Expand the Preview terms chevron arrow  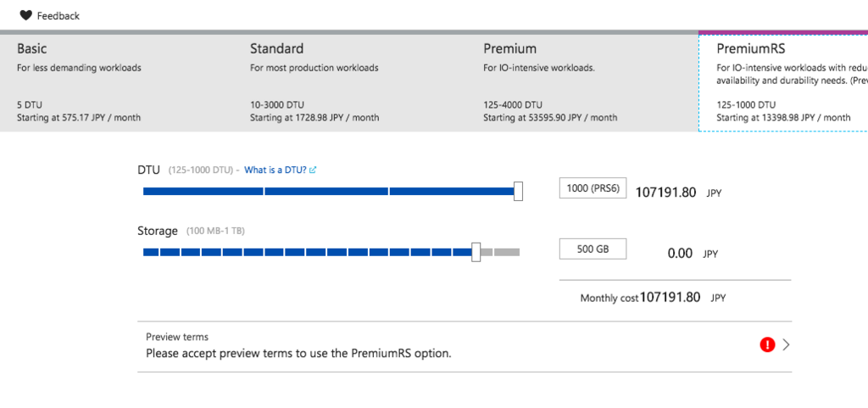tap(786, 344)
